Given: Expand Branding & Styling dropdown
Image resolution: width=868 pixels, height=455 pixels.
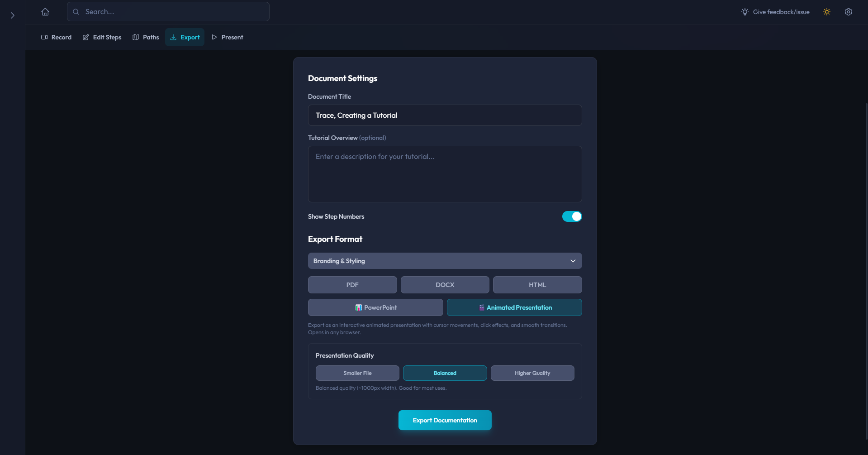Looking at the screenshot, I should [445, 261].
